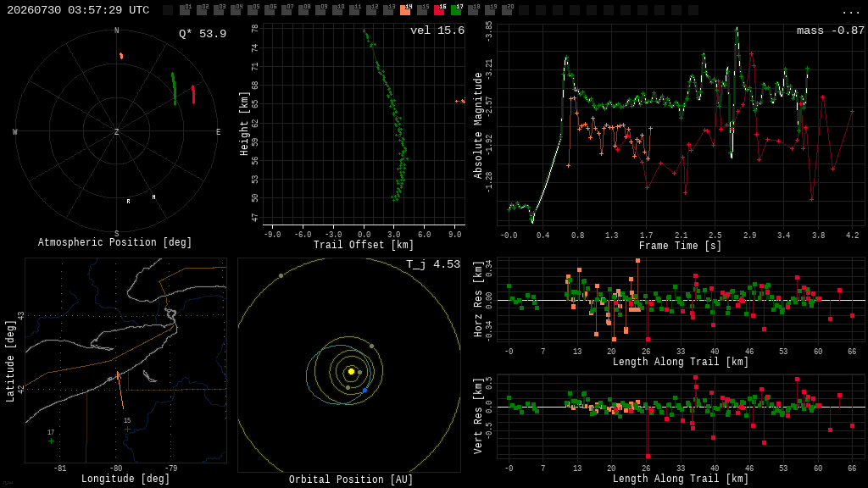Click the gray station 01 box
868x488 pixels.
tap(185, 9)
